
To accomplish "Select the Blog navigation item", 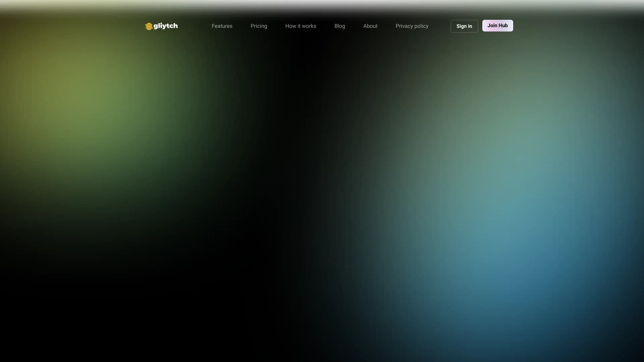I will pyautogui.click(x=339, y=26).
